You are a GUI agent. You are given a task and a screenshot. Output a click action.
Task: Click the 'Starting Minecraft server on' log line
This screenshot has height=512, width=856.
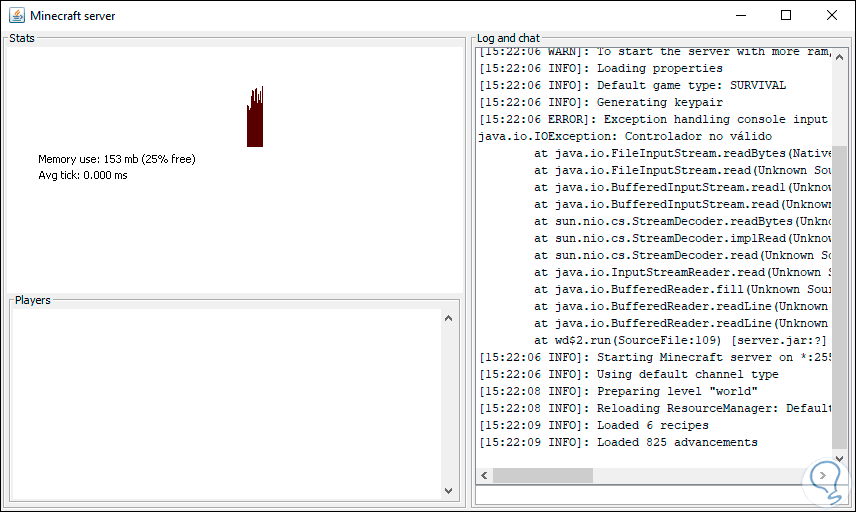pos(655,357)
